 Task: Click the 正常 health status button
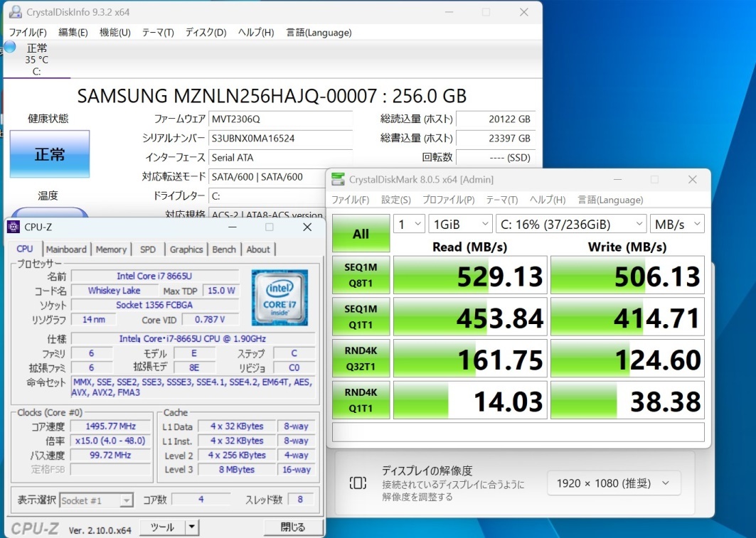click(50, 154)
